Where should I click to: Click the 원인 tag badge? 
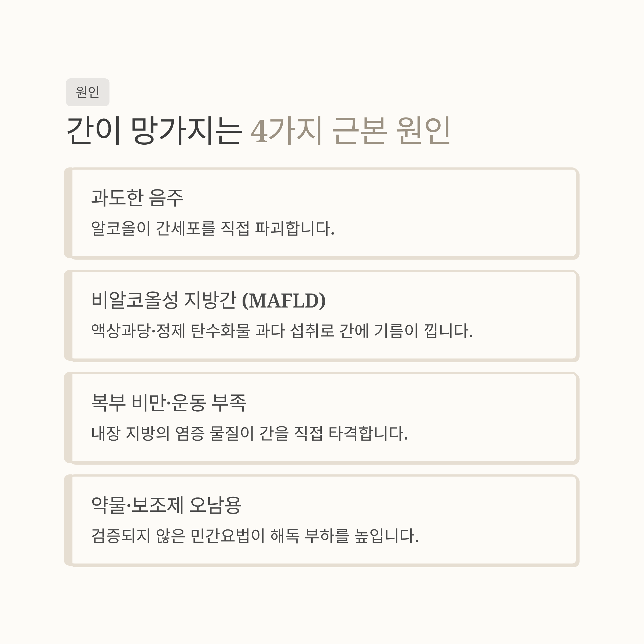88,92
